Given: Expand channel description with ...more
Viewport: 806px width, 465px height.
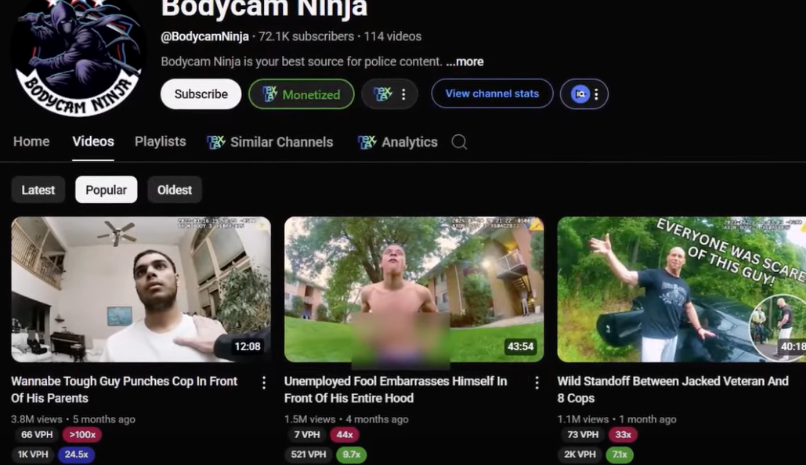Looking at the screenshot, I should pos(465,62).
